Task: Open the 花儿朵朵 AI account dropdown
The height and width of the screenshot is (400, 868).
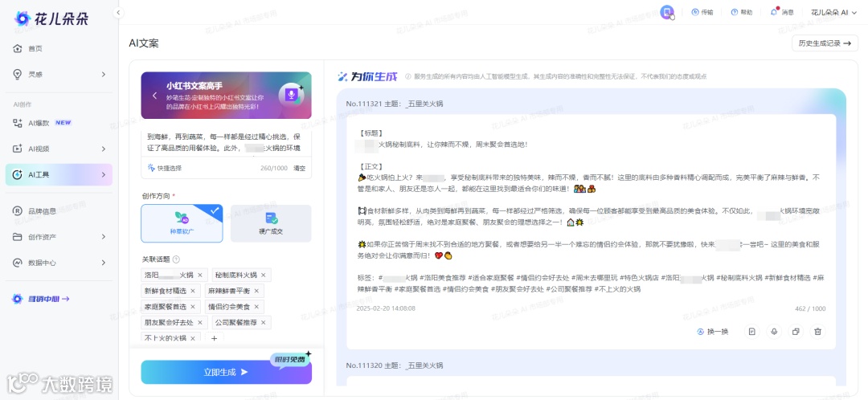Action: pyautogui.click(x=833, y=12)
